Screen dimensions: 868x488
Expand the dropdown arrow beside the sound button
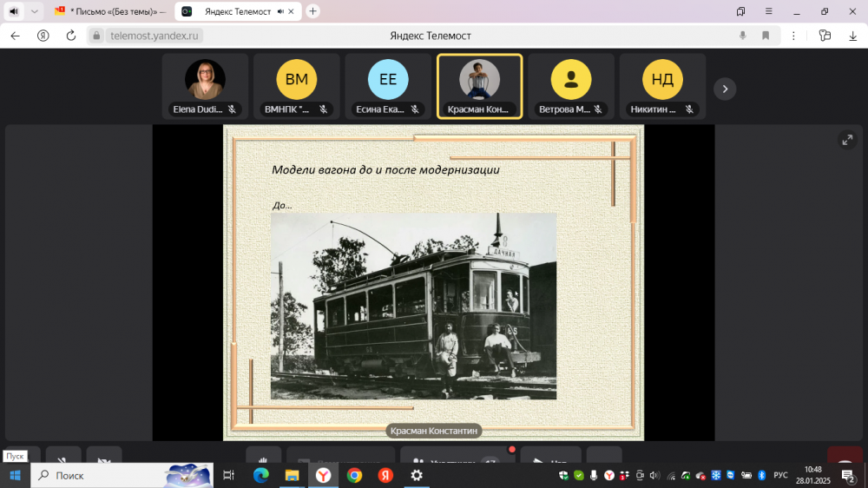point(34,11)
